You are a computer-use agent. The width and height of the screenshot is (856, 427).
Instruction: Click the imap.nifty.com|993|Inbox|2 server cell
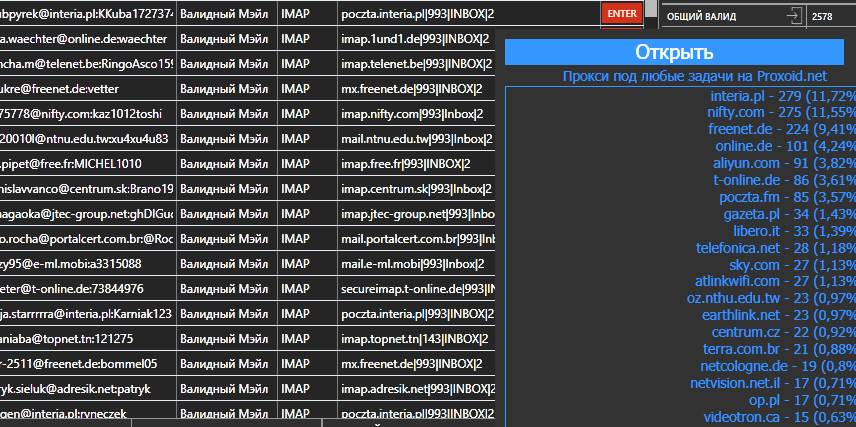pos(416,114)
